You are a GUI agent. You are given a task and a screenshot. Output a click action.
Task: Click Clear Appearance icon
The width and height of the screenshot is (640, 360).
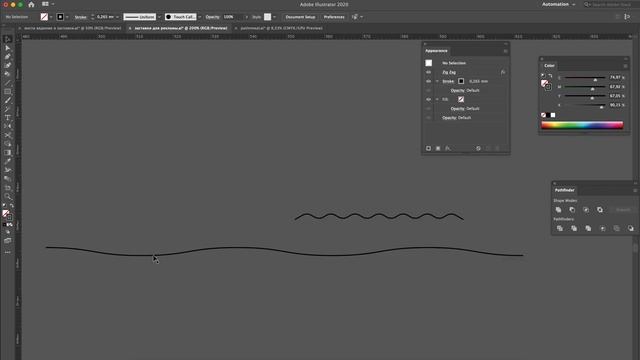tap(478, 149)
